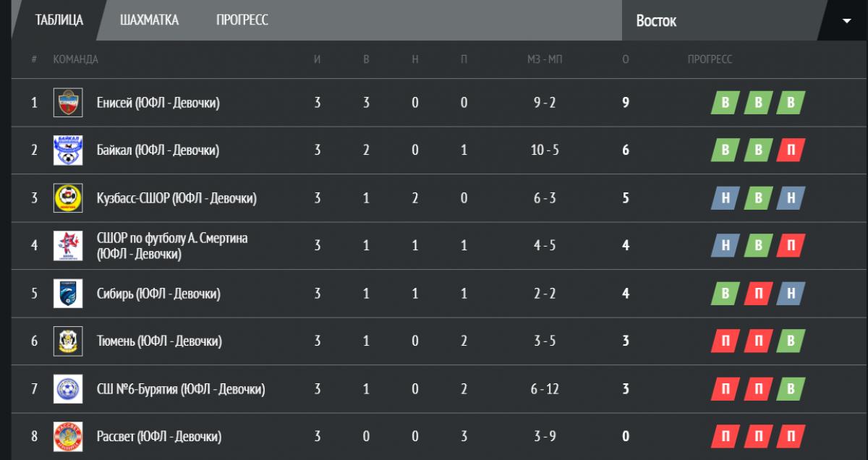This screenshot has height=460, width=868.
Task: Click the О points column header
Action: (626, 59)
